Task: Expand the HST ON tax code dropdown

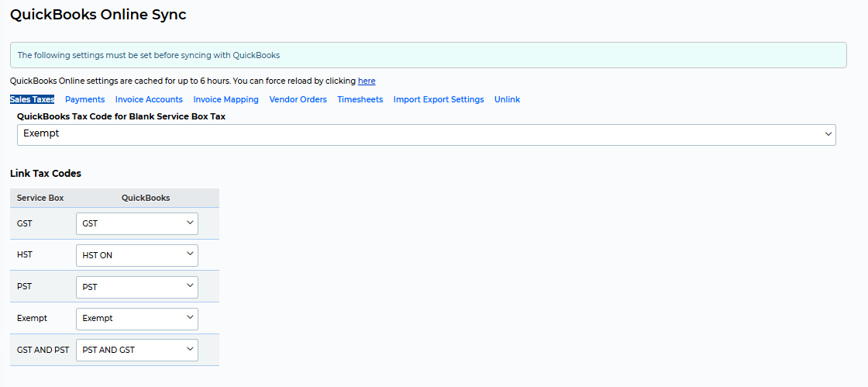Action: [x=136, y=255]
